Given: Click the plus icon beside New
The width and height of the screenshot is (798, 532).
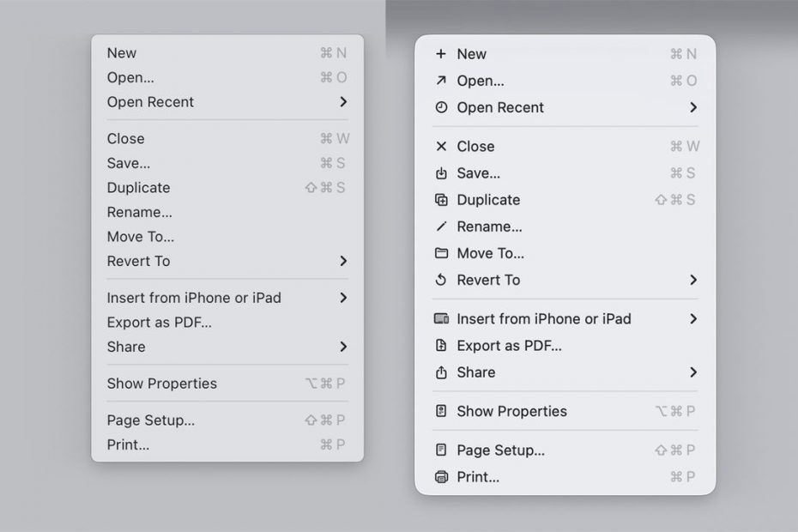Looking at the screenshot, I should point(441,54).
